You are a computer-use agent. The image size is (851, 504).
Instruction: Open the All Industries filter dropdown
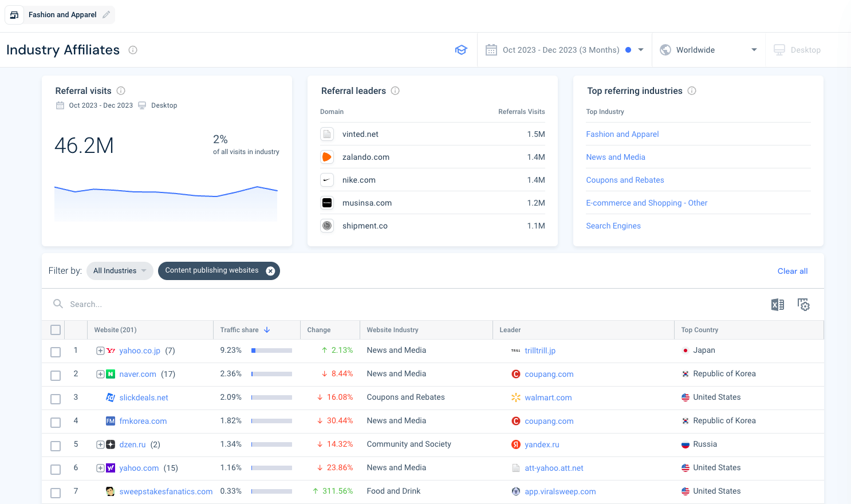119,270
